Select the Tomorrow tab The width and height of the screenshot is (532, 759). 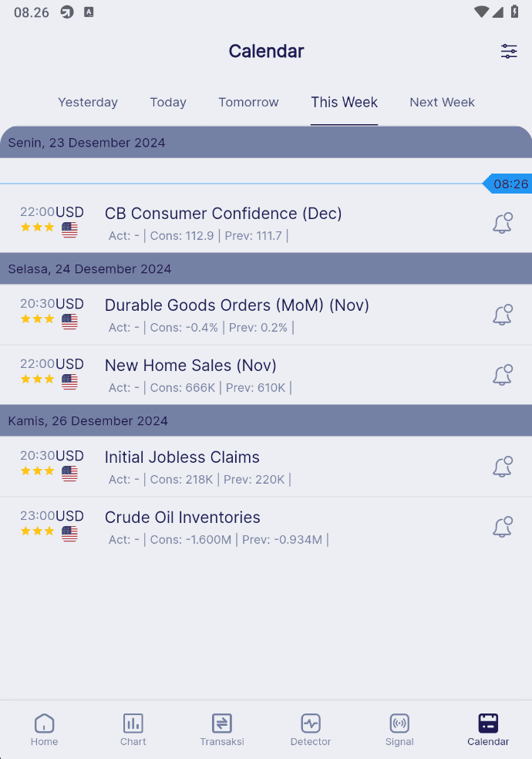[248, 102]
